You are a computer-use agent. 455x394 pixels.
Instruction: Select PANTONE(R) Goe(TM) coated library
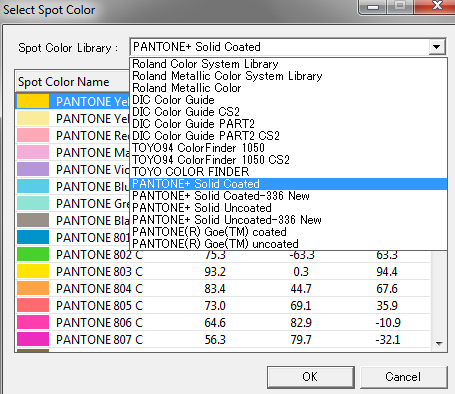coord(288,232)
